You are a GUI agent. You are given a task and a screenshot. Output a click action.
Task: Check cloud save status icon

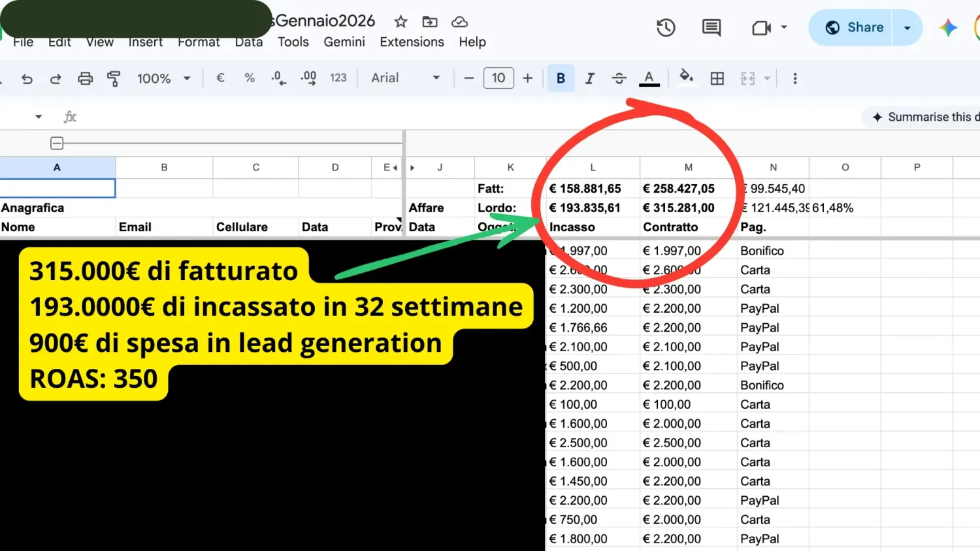[460, 22]
